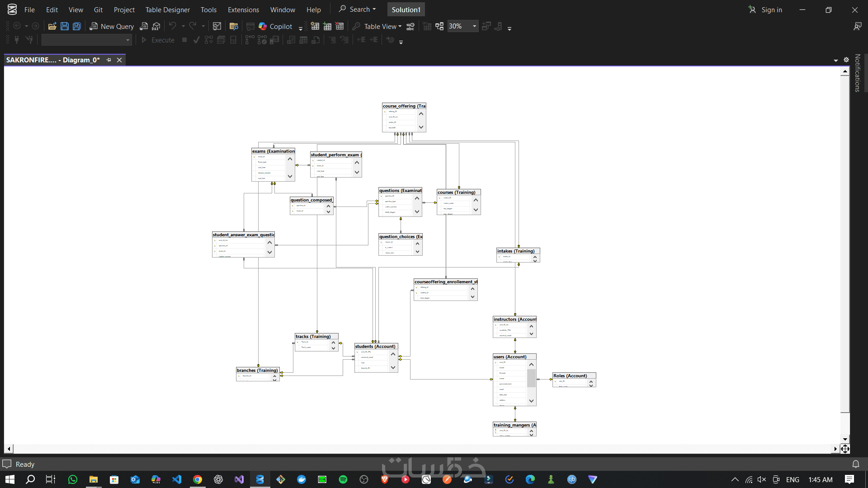
Task: Click the Open File toolbar icon
Action: tap(52, 26)
